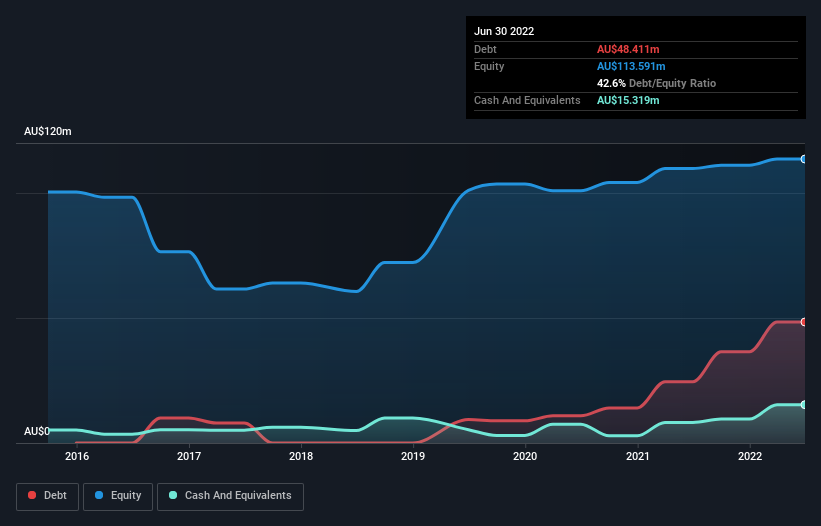
Task: Select the Equity endpoint marker on the chart
Action: coord(804,159)
